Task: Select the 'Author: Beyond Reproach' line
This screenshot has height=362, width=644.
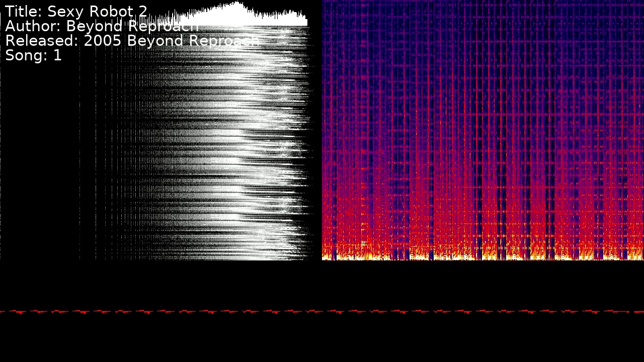Action: pos(102,26)
